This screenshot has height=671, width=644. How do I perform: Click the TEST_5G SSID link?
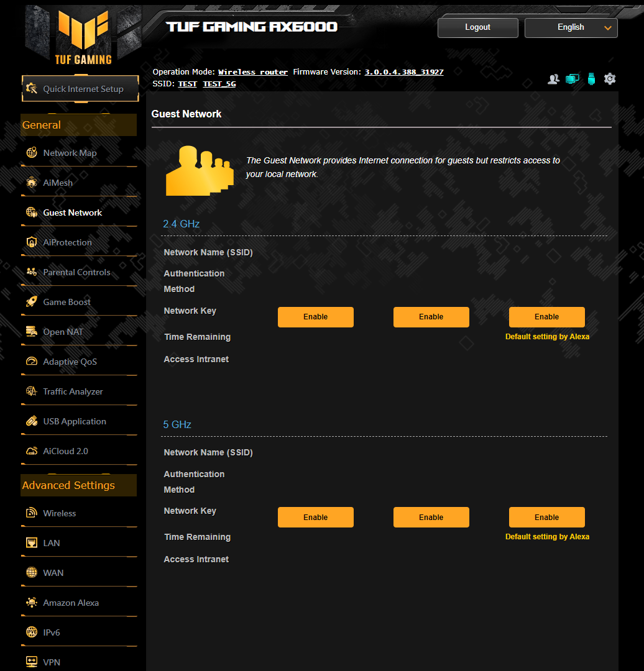[x=219, y=83]
